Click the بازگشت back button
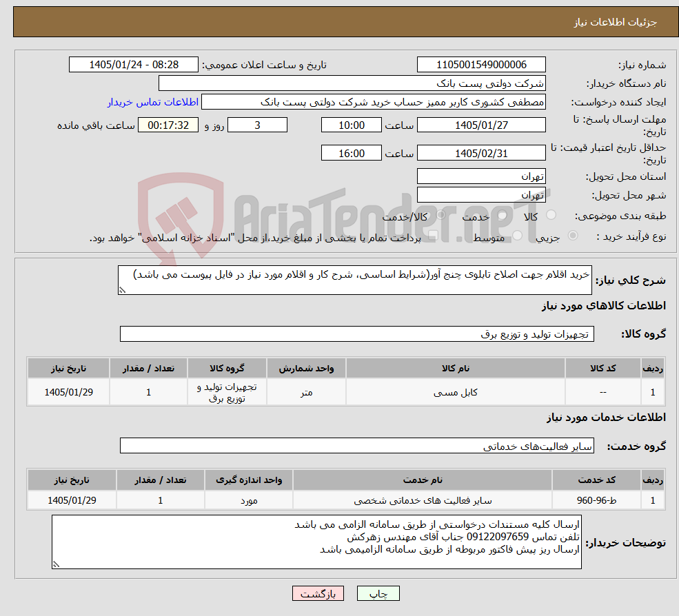The height and width of the screenshot is (616, 679). click(318, 593)
